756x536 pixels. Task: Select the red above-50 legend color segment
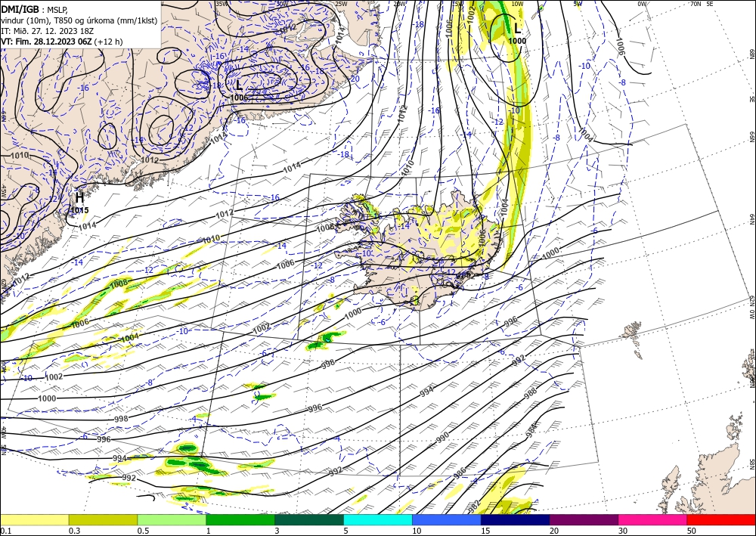[721, 519]
